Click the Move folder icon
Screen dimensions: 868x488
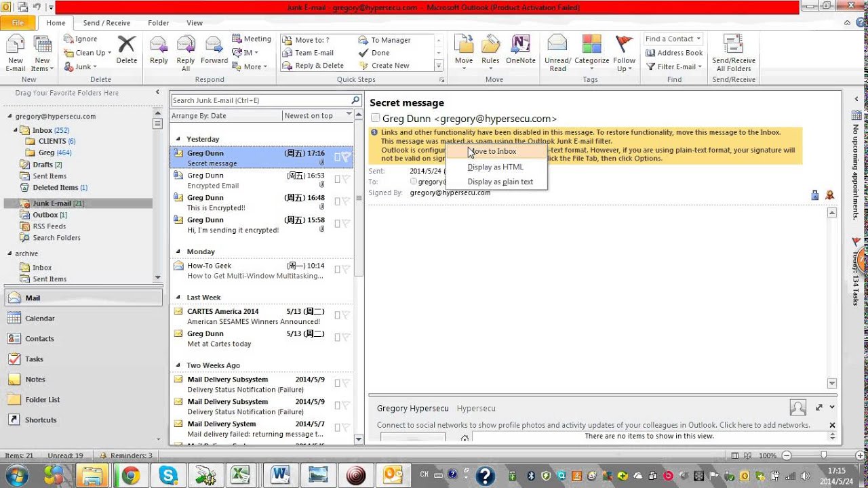[x=464, y=45]
